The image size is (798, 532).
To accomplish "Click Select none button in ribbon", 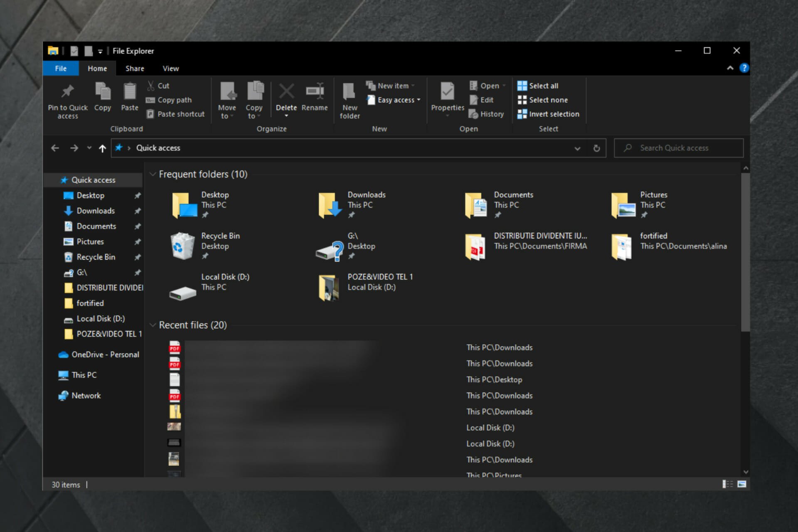I will 542,100.
